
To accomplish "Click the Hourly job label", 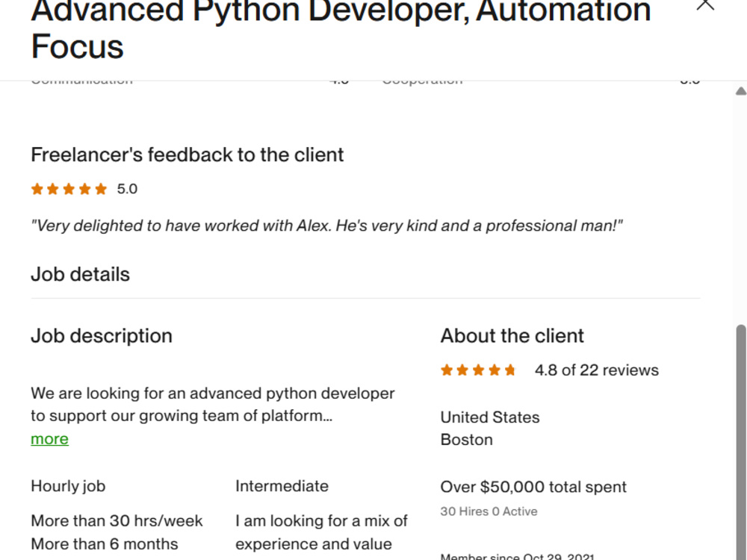I will [68, 486].
